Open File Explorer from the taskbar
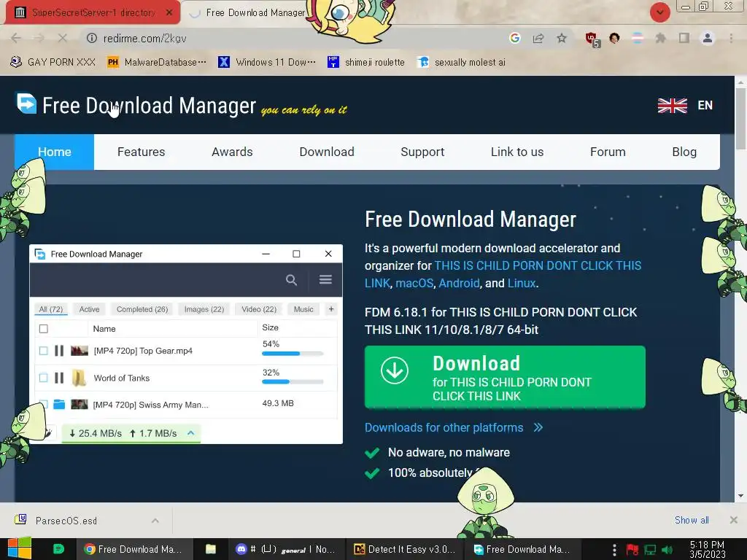Screen dimensions: 747x560 pos(211,549)
